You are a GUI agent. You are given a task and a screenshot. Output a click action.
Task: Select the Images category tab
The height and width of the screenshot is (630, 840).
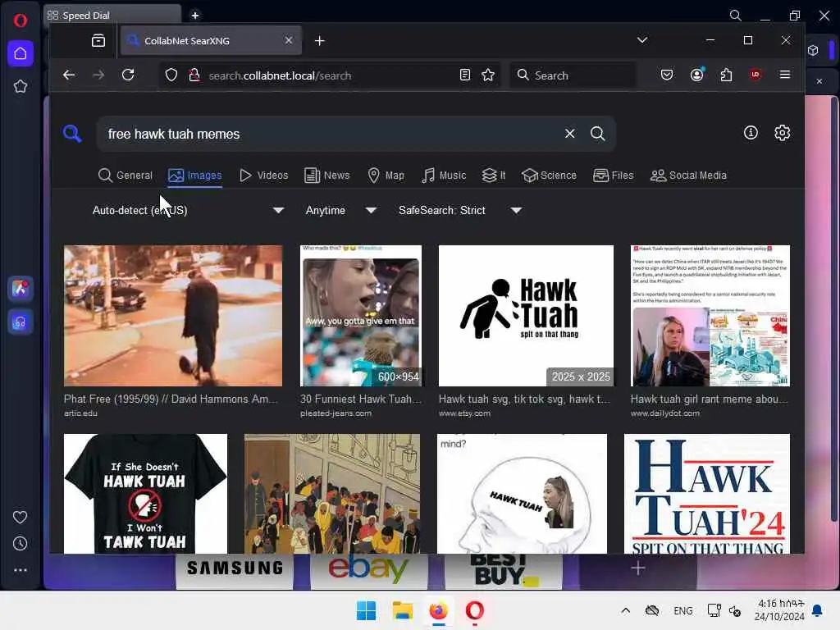[x=195, y=176]
